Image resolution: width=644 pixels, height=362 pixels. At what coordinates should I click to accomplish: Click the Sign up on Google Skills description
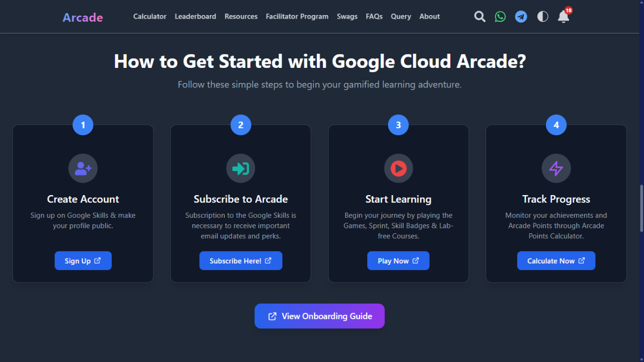pyautogui.click(x=83, y=220)
